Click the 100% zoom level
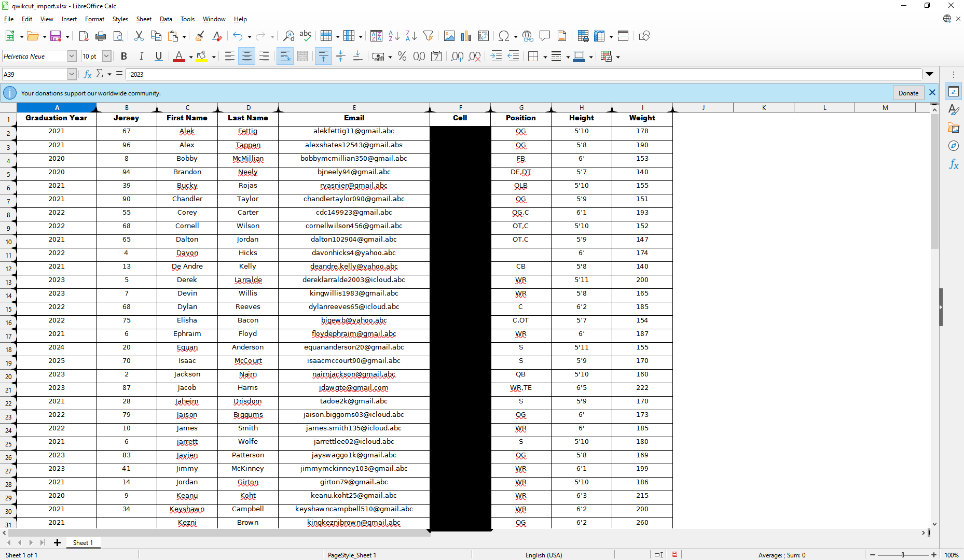The height and width of the screenshot is (560, 964). click(x=951, y=555)
